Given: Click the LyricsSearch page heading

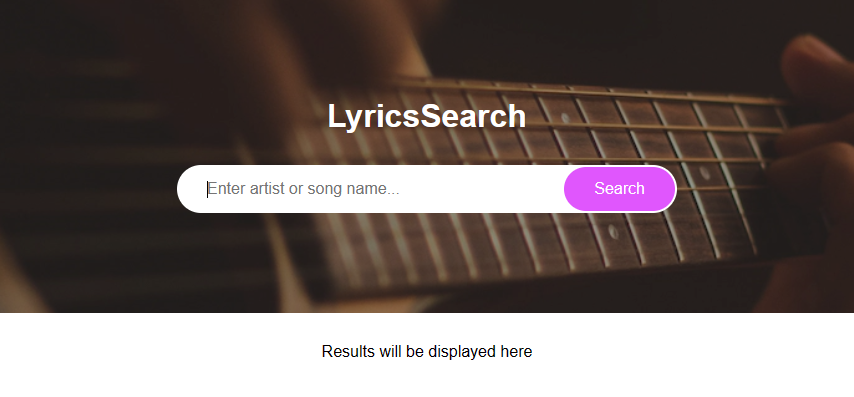Looking at the screenshot, I should [x=426, y=116].
